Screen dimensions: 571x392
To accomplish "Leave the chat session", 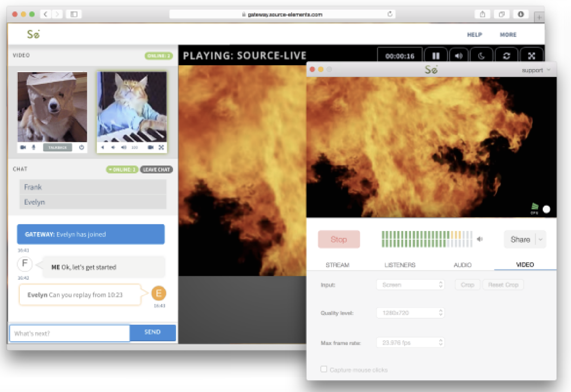I will tap(157, 170).
